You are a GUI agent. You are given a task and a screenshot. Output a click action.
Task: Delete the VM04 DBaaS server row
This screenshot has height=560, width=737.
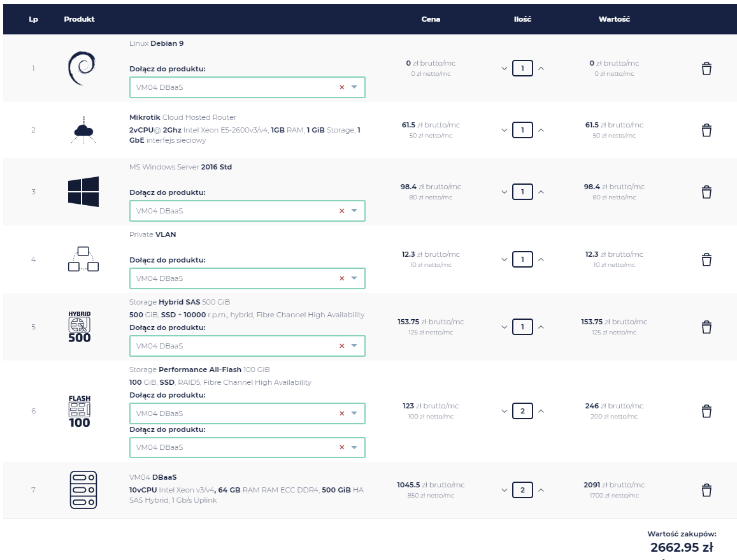[706, 490]
